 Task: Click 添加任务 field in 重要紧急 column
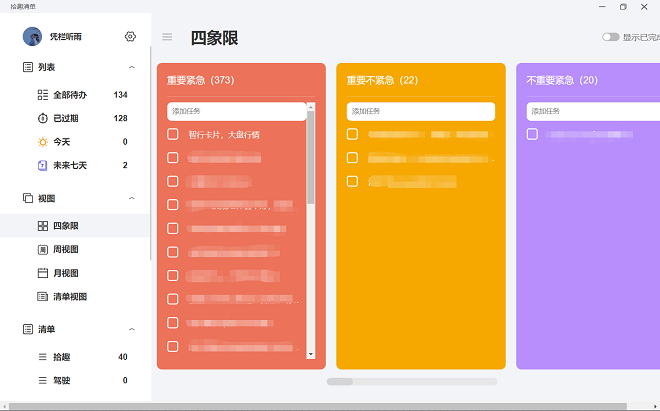pyautogui.click(x=236, y=111)
